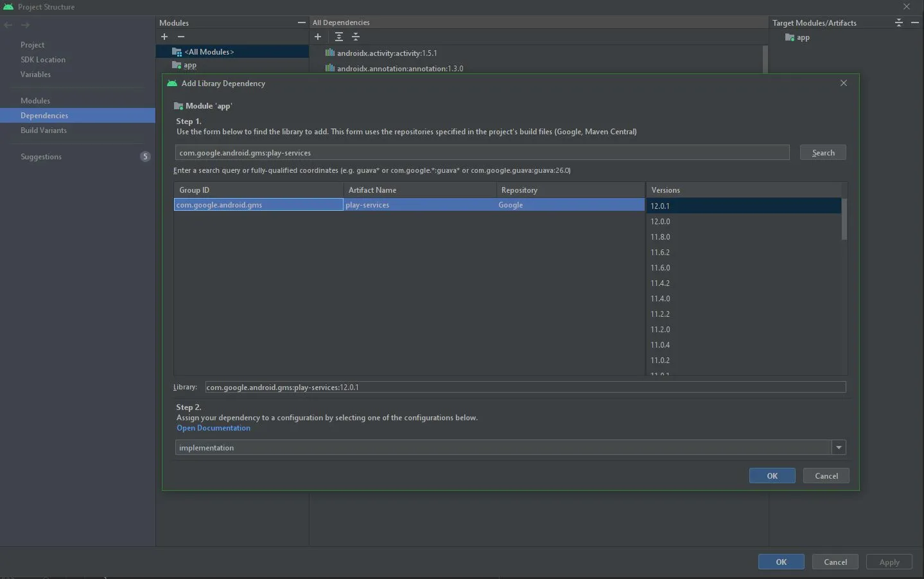The width and height of the screenshot is (924, 579).
Task: Choose version 11.2.2
Action: [744, 314]
